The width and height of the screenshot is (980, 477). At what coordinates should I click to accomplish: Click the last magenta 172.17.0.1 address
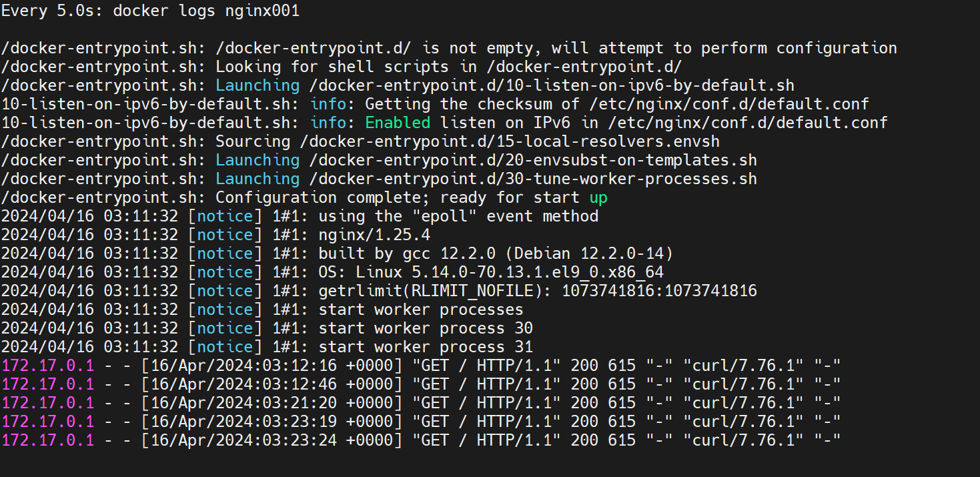47,440
